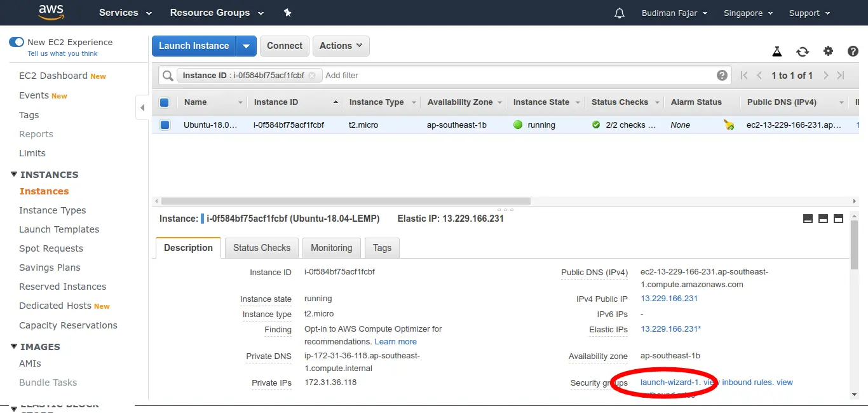This screenshot has height=413, width=868.
Task: Open Spot Requests in the sidebar
Action: (x=51, y=248)
